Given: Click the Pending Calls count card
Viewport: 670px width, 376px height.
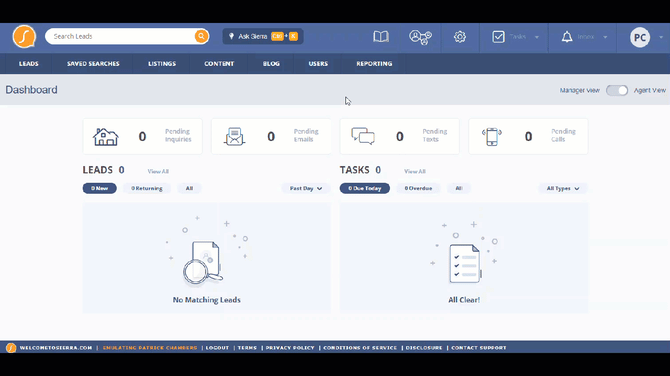Looking at the screenshot, I should [528, 137].
